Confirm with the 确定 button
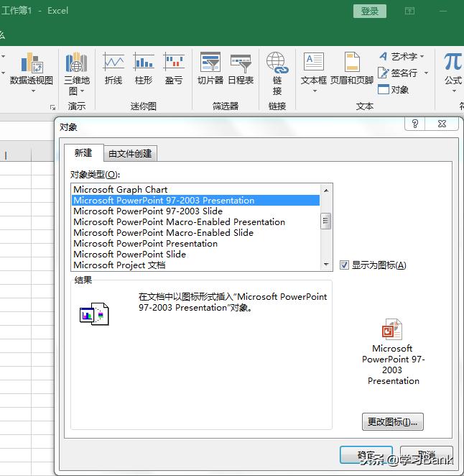 366,454
